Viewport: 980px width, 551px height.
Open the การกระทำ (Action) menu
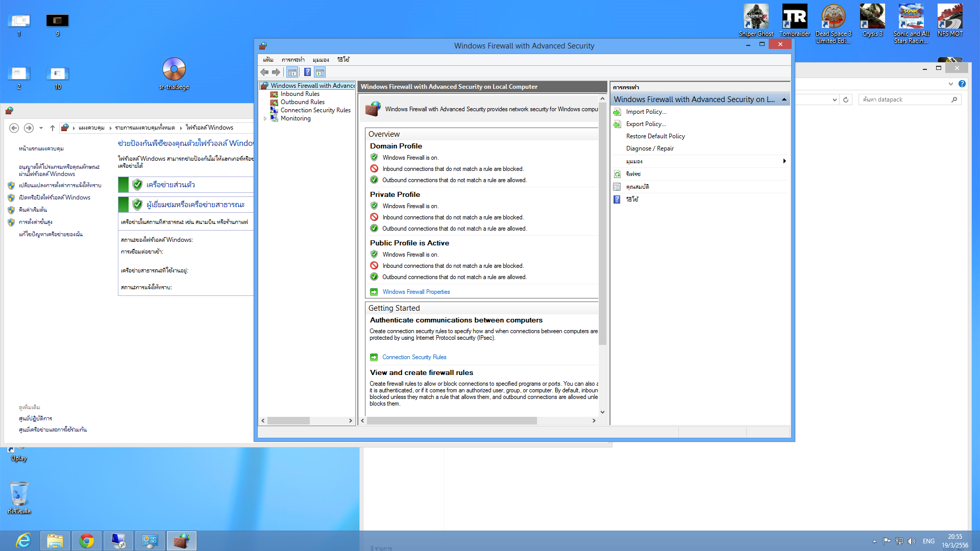pyautogui.click(x=293, y=60)
